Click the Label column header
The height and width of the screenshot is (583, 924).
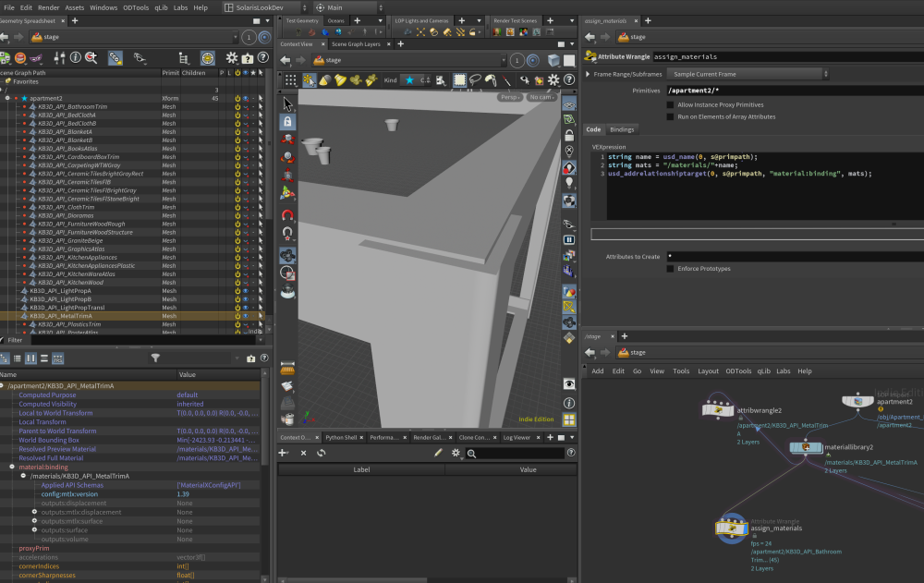(x=361, y=470)
